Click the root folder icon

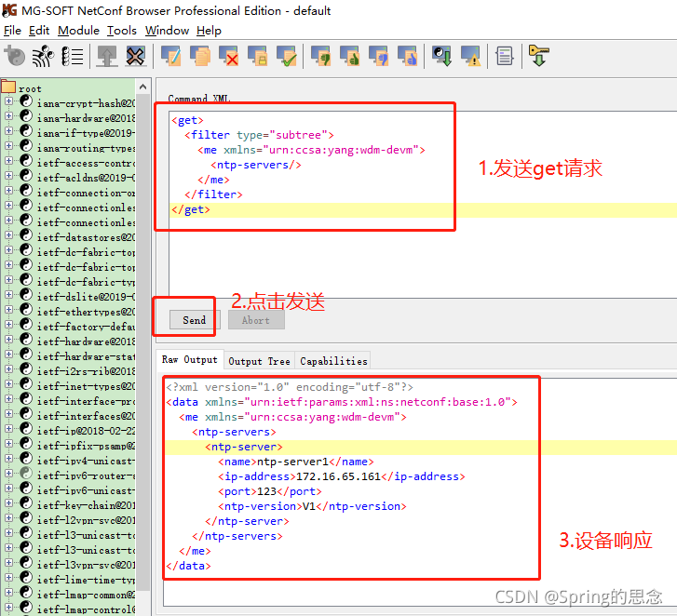(8, 87)
